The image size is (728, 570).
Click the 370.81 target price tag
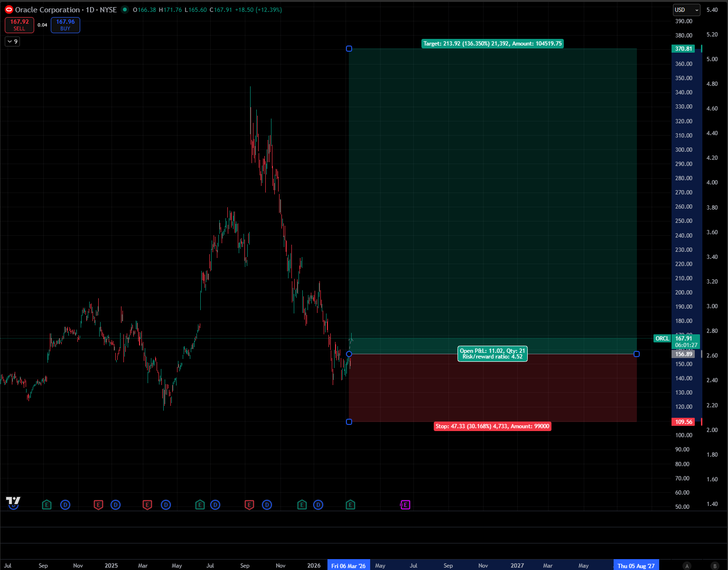click(x=684, y=49)
